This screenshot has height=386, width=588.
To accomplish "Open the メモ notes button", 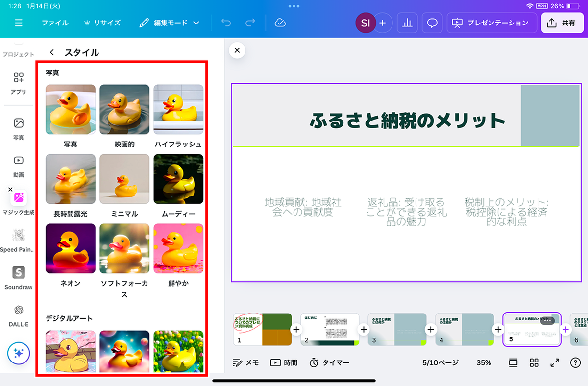I will [246, 363].
